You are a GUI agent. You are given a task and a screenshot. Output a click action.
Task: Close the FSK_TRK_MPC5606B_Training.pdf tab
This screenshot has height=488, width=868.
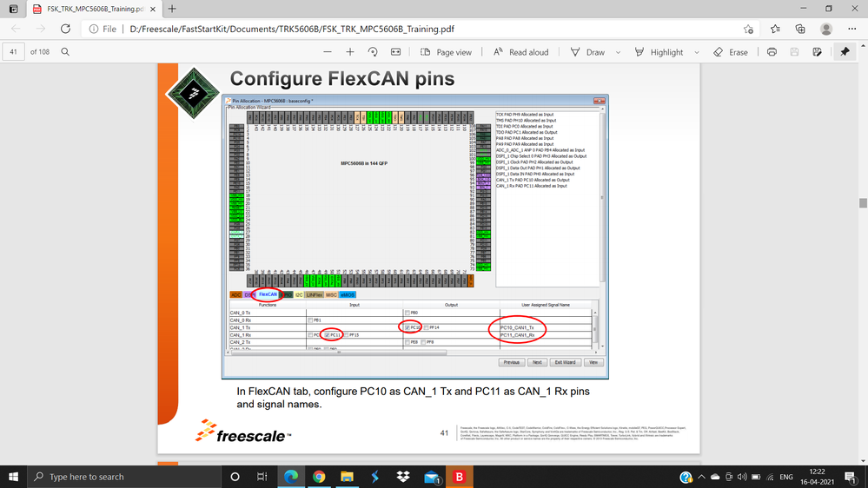[153, 9]
